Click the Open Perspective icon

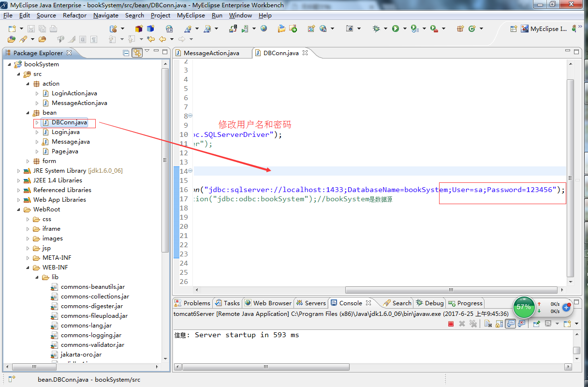(513, 29)
